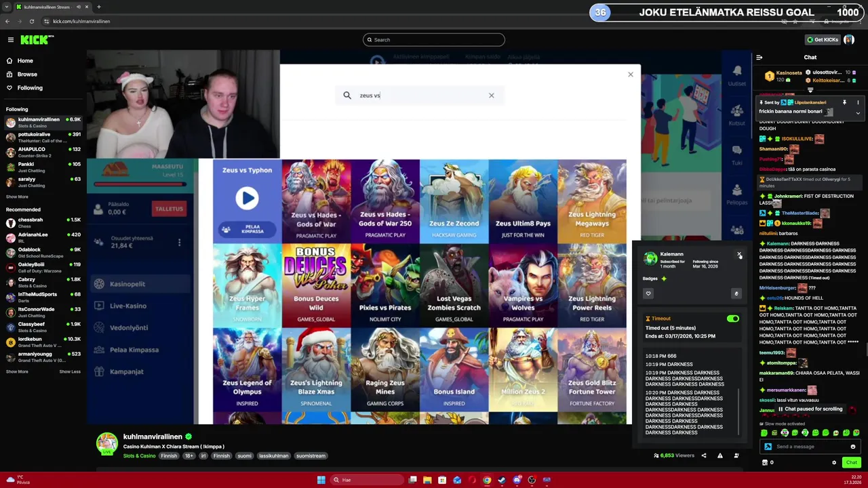Open Steam from the taskbar
Screen dimensions: 868x488
click(x=502, y=480)
